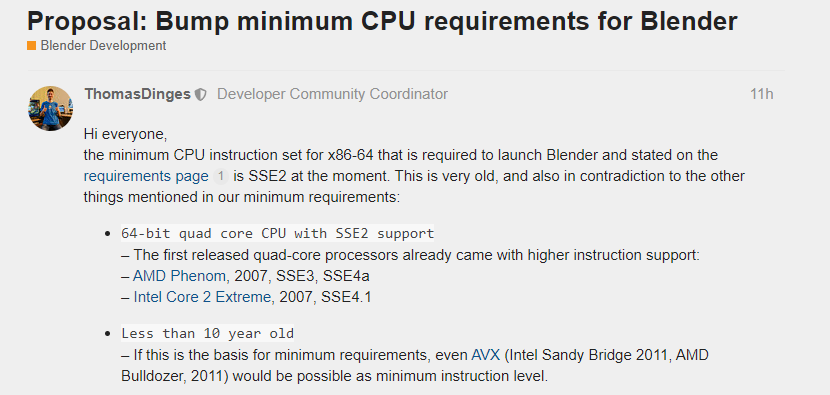Click the 'Hi everyone,' greeting text
830x395 pixels.
click(125, 134)
